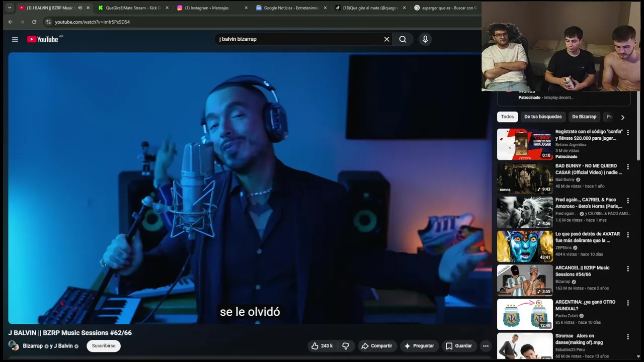
Task: Close the Instagram tab
Action: [246, 8]
